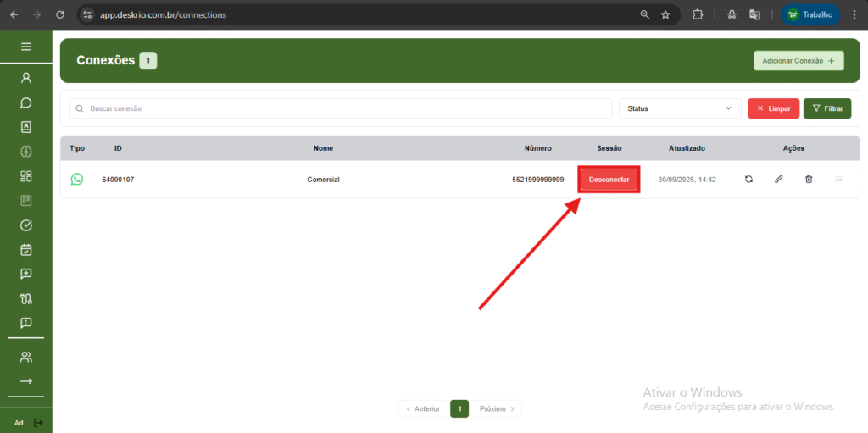Go to page 1 in pagination
Screen dimensions: 868x433
click(459, 408)
